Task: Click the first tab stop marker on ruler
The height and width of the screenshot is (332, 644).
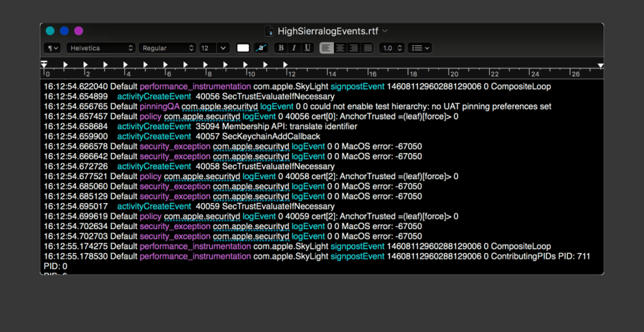Action: click(x=65, y=64)
